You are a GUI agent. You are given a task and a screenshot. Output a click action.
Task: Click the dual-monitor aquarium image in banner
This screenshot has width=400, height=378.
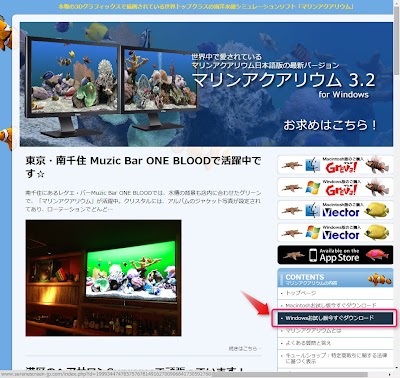coord(112,87)
